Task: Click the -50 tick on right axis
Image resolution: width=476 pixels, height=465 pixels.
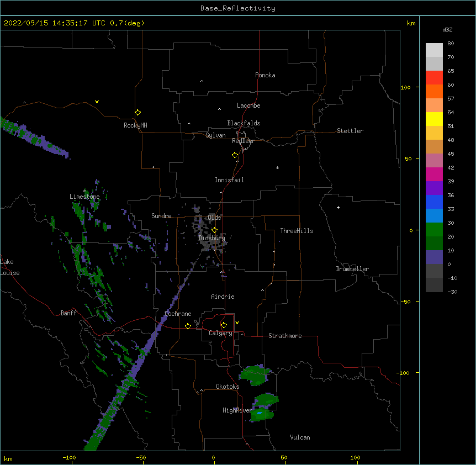Action: click(x=405, y=302)
